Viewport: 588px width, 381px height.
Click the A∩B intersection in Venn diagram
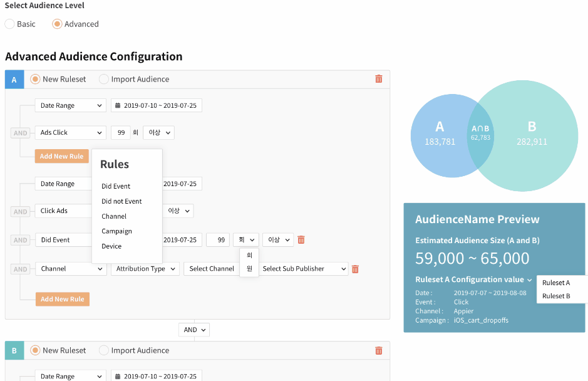pos(480,132)
